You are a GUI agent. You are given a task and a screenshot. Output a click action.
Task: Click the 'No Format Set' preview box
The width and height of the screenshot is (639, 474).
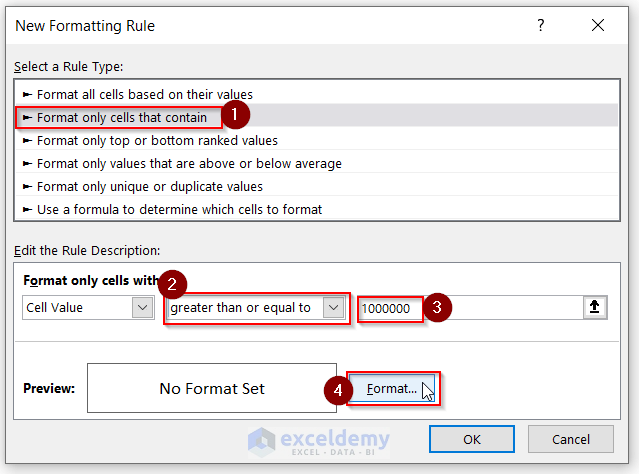[212, 388]
